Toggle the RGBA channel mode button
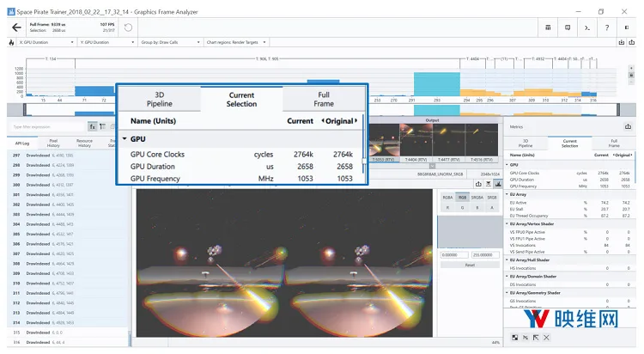Screen dimensions: 644x354 click(447, 198)
